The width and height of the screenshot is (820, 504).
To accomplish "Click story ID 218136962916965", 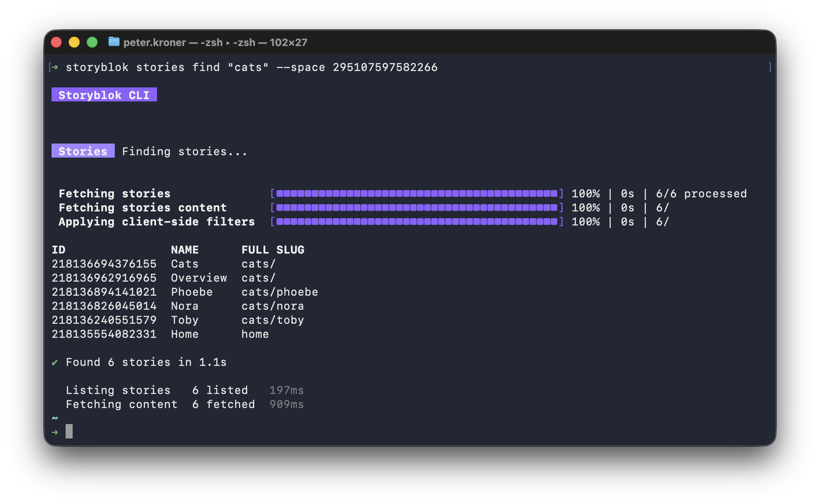I will (104, 278).
